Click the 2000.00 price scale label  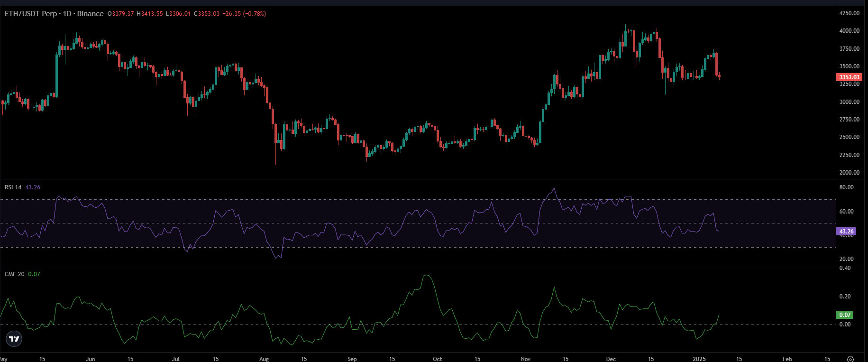coord(849,173)
